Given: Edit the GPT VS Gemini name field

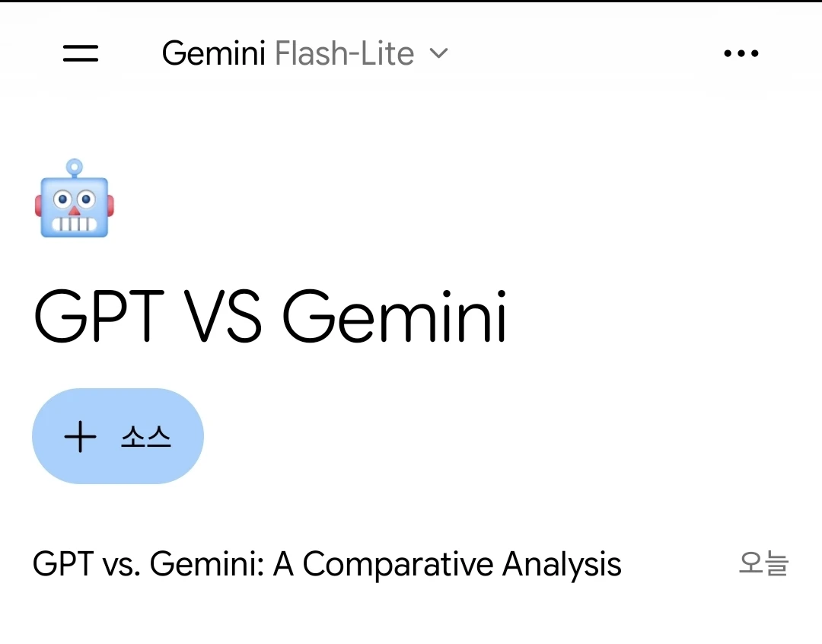Looking at the screenshot, I should (270, 316).
